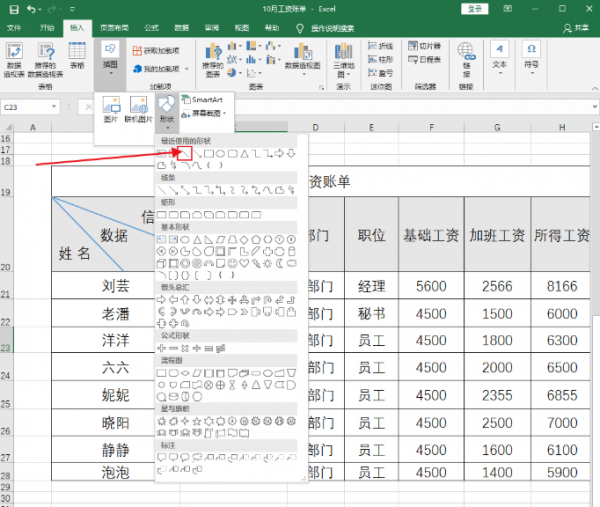Click the Save icon in quick access toolbar

point(14,9)
